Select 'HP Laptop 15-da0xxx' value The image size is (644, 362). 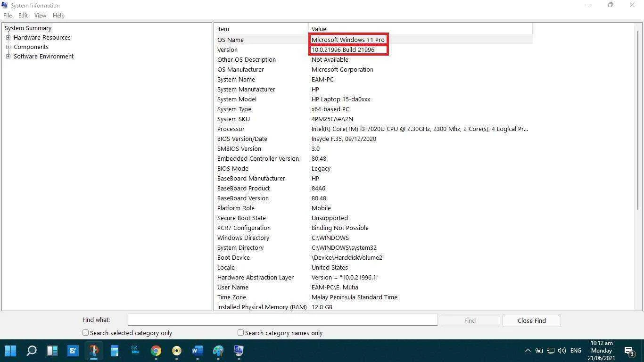pyautogui.click(x=341, y=99)
